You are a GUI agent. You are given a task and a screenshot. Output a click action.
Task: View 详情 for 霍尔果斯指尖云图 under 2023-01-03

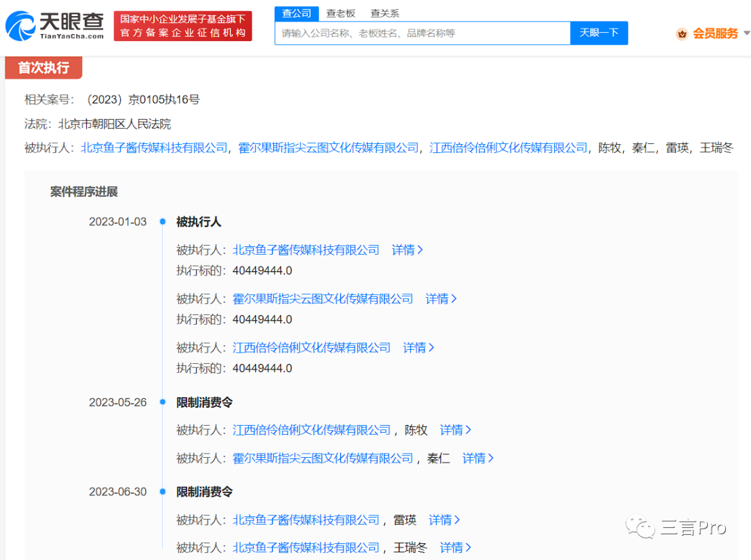pos(441,299)
